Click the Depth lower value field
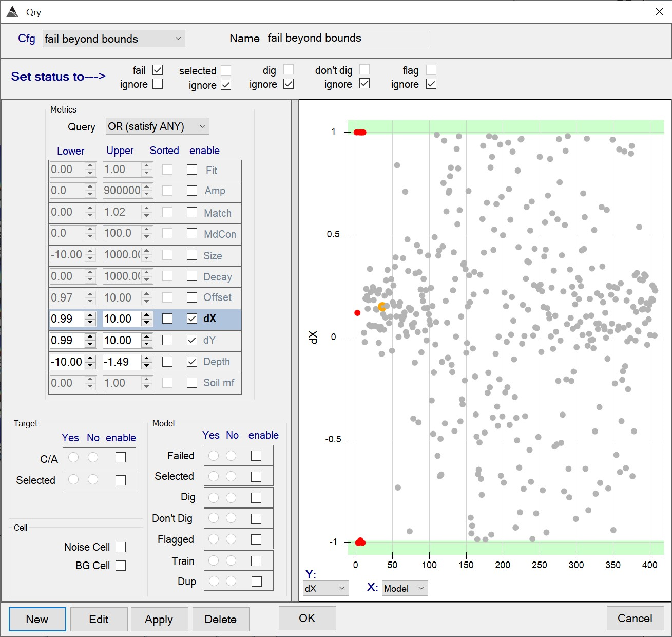The width and height of the screenshot is (672, 637). coord(67,362)
